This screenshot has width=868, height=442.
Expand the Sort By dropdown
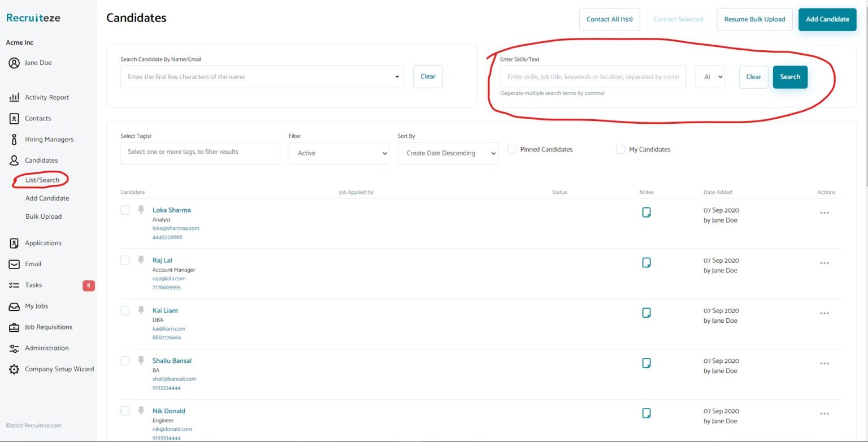point(447,153)
